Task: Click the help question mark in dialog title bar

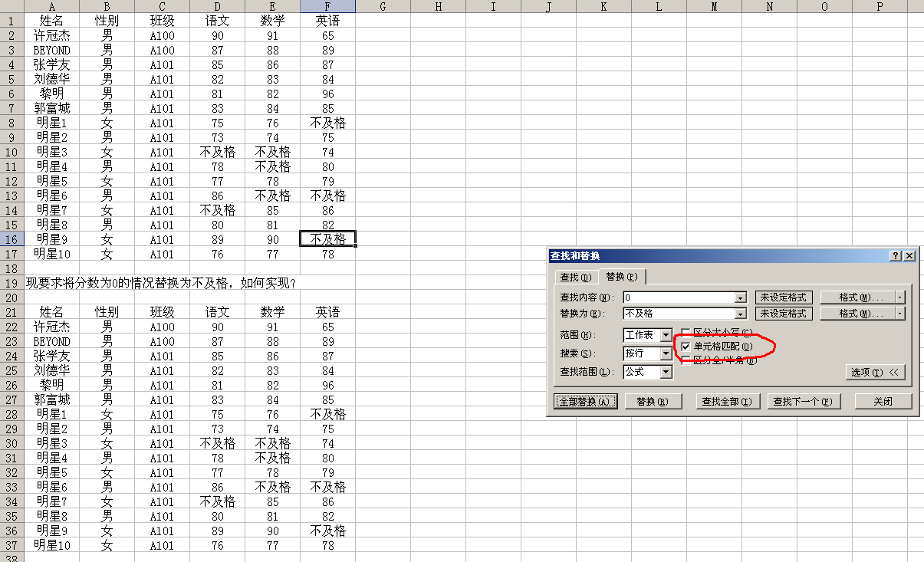Action: click(896, 256)
